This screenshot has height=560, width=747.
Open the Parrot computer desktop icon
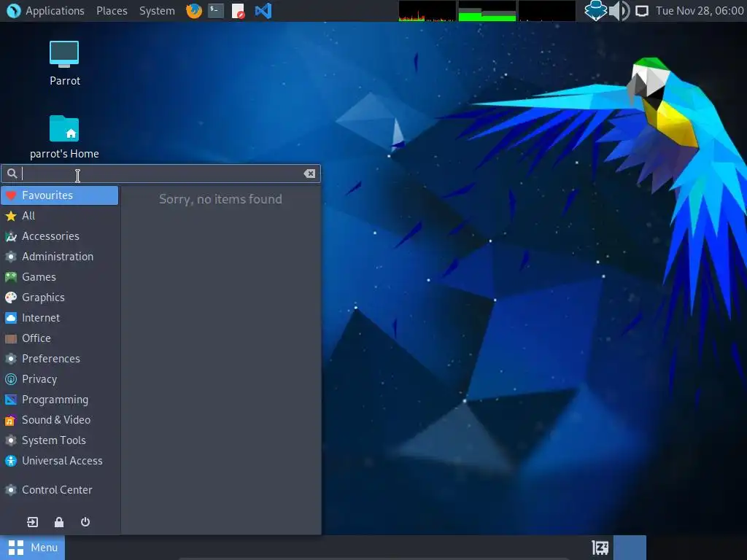[x=64, y=63]
